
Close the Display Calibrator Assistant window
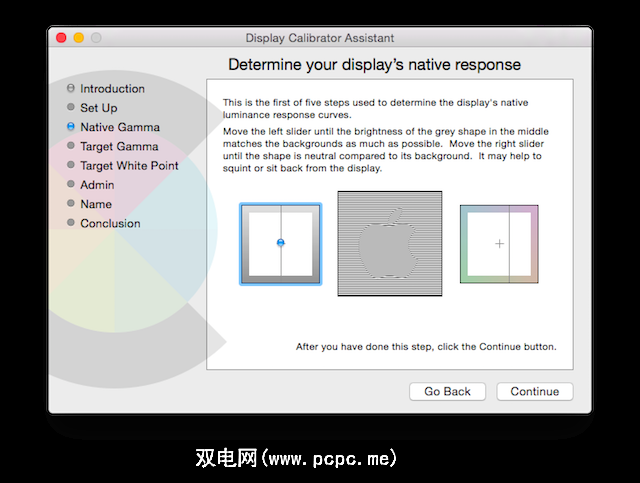[61, 38]
